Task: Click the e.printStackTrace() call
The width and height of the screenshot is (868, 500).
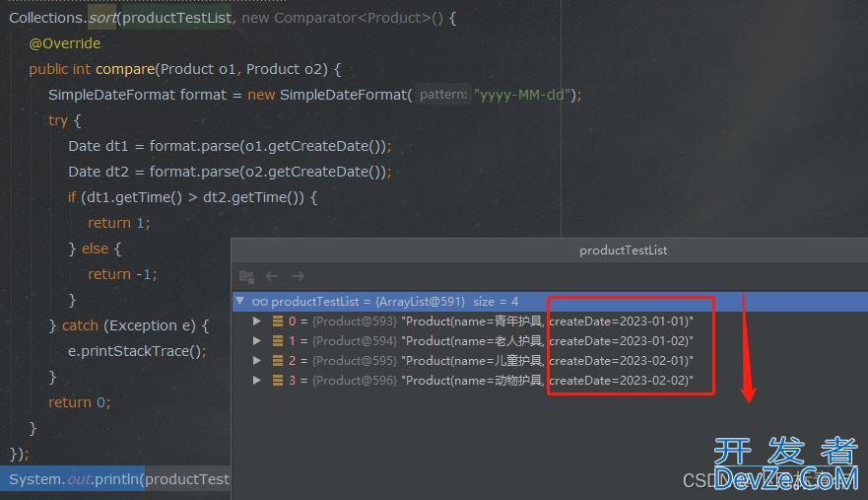Action: pyautogui.click(x=137, y=351)
